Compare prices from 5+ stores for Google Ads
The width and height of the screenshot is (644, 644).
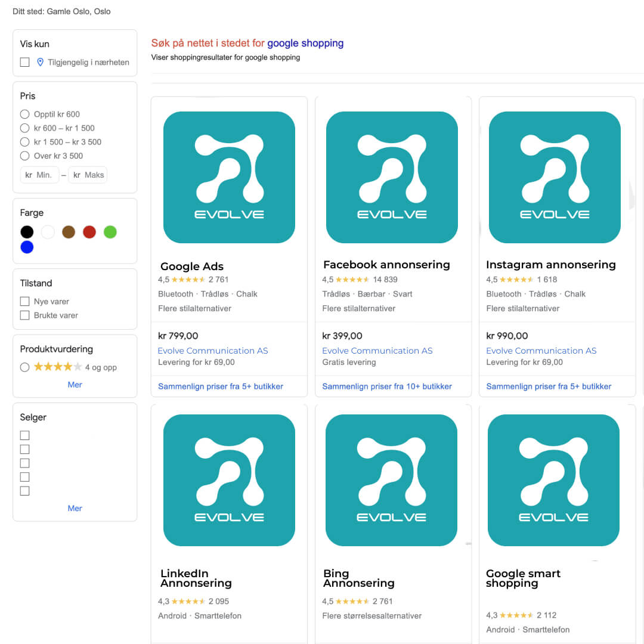coord(221,386)
